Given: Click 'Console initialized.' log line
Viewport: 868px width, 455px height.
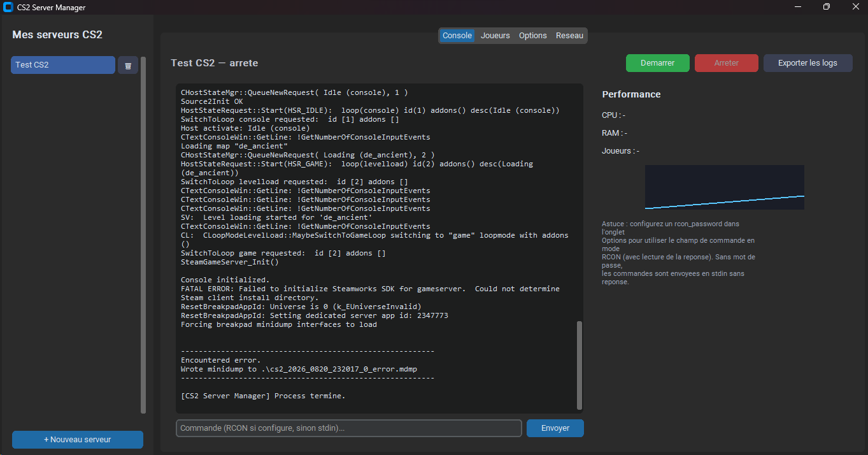Looking at the screenshot, I should [x=225, y=280].
